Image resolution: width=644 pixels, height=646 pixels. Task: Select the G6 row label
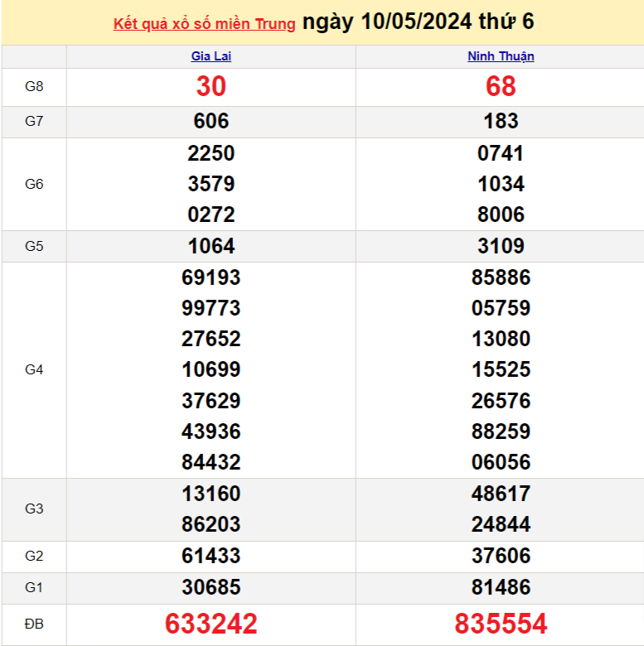click(x=34, y=184)
